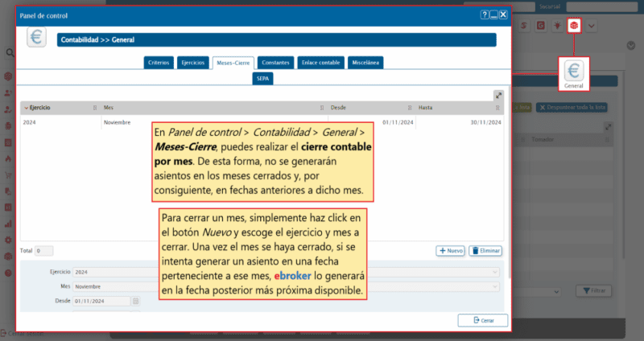The image size is (644, 341).
Task: Switch to the Criterios tab
Action: [159, 62]
